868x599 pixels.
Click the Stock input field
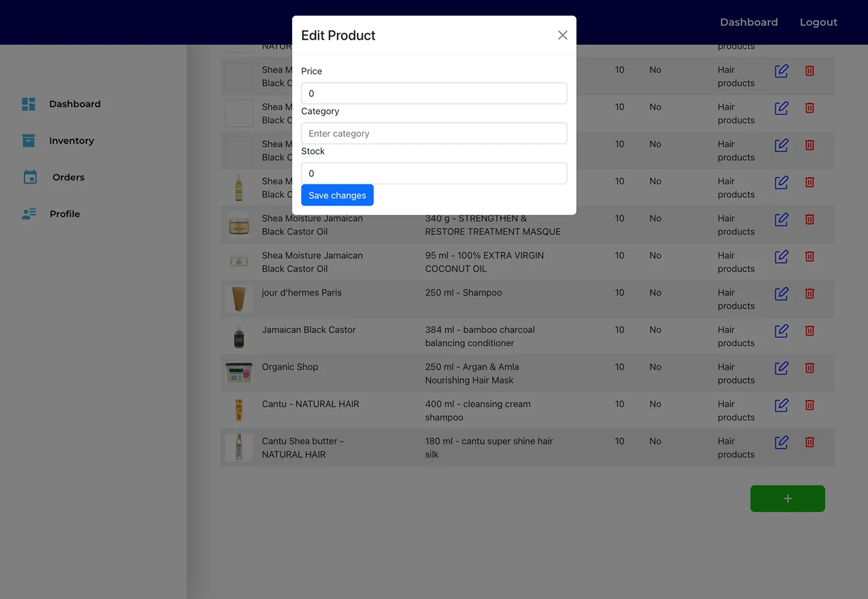pos(434,174)
